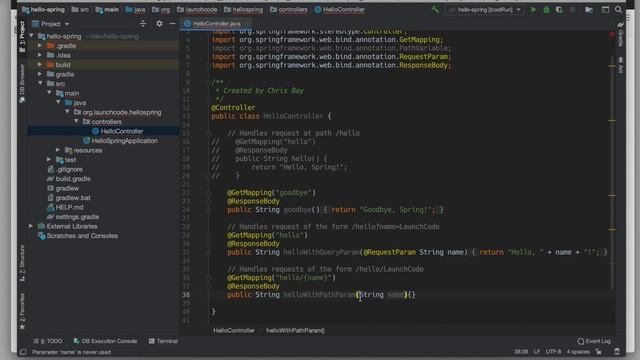The image size is (640, 360).
Task: Click the memory indicator icon in status bar
Action: (x=617, y=352)
